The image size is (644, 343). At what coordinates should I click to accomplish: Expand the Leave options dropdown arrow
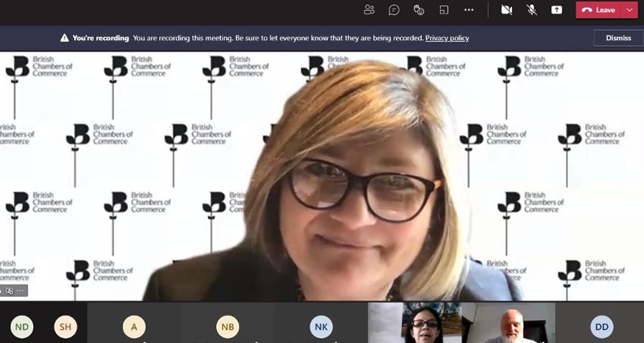pos(630,10)
